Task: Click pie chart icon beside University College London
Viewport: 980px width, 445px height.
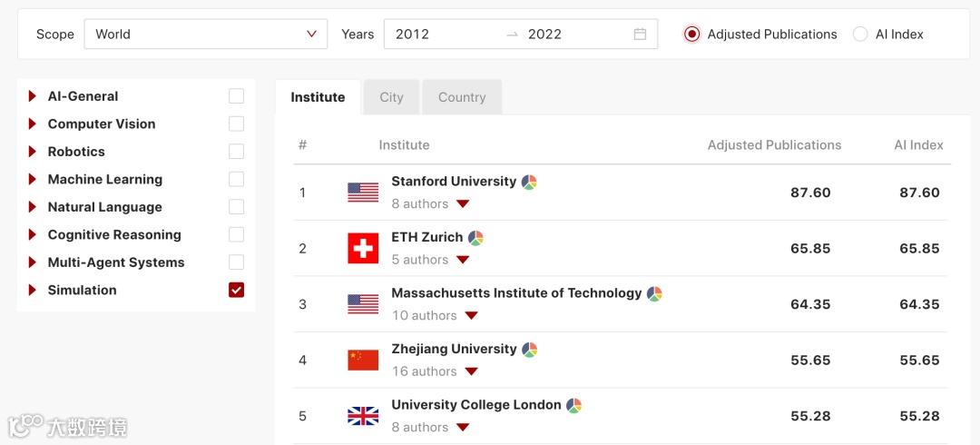Action: click(573, 405)
